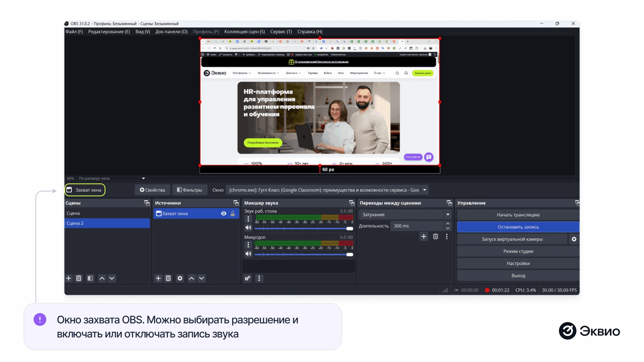Image resolution: width=644 pixels, height=362 pixels.
Task: Open the Затухание transition dropdown
Action: (x=448, y=214)
